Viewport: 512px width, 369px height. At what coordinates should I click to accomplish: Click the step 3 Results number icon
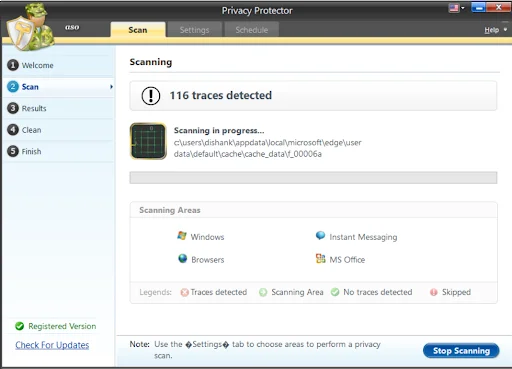point(13,108)
